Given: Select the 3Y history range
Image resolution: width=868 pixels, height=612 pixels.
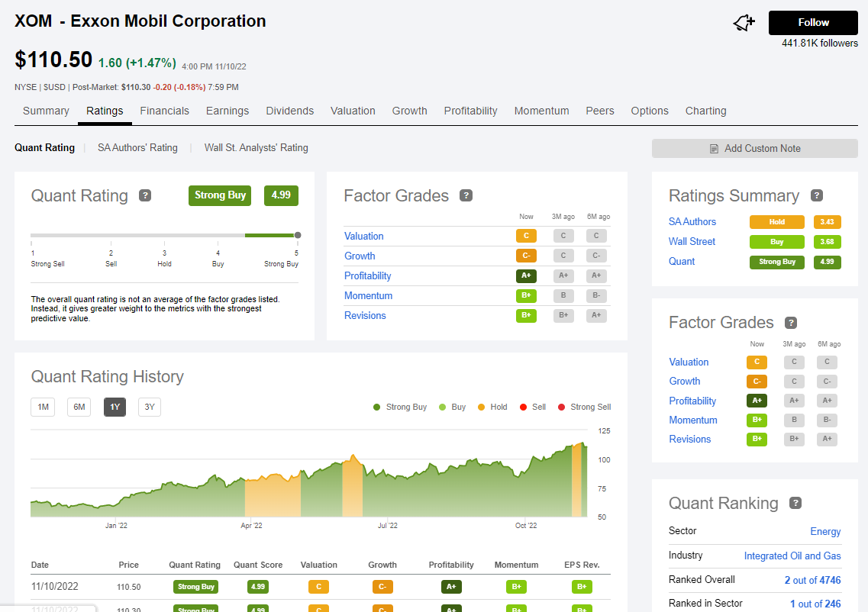Looking at the screenshot, I should [150, 407].
